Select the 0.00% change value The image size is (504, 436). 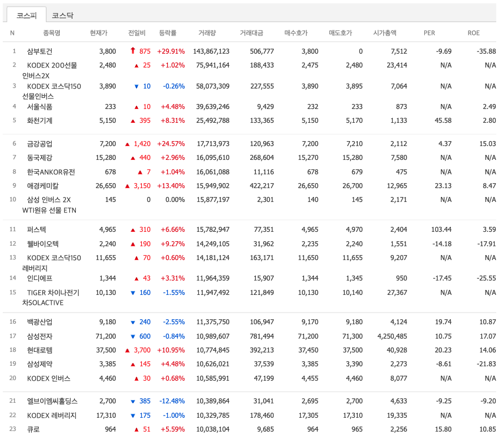[x=175, y=200]
